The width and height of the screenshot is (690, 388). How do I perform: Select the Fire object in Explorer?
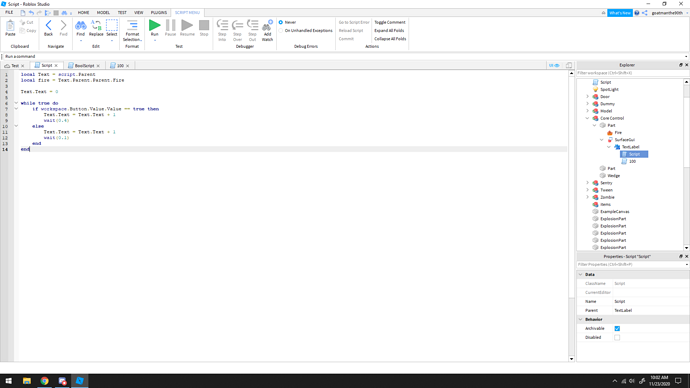pos(615,133)
